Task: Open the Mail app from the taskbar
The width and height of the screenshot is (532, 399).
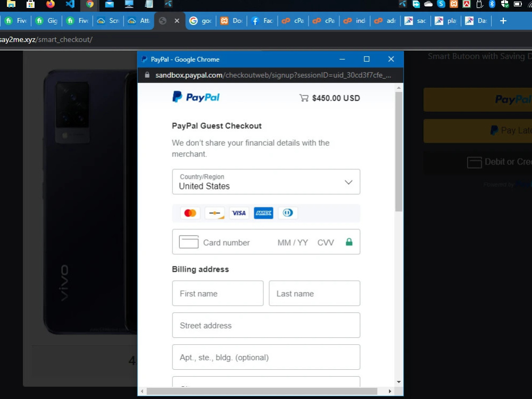Action: [109, 4]
